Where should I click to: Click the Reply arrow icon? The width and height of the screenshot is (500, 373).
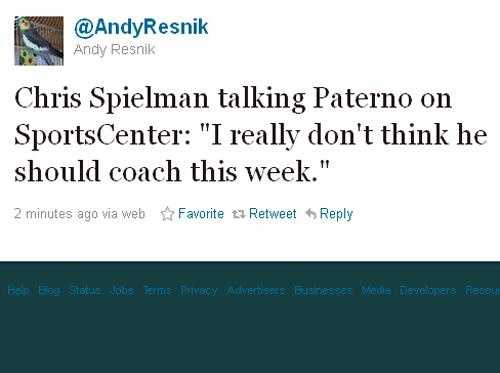tap(311, 214)
